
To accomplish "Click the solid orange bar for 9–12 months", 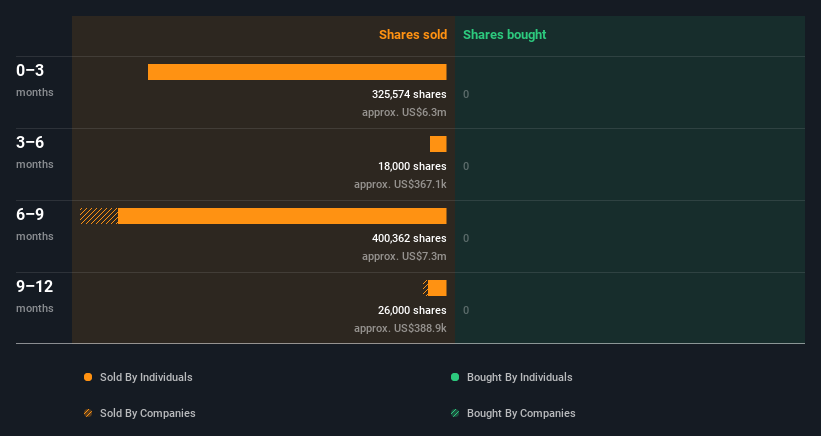I will [x=437, y=288].
